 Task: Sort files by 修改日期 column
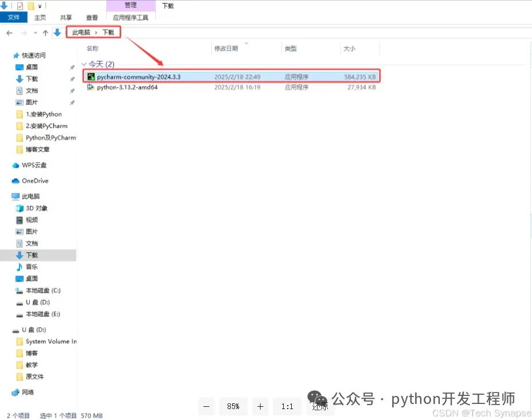(226, 49)
